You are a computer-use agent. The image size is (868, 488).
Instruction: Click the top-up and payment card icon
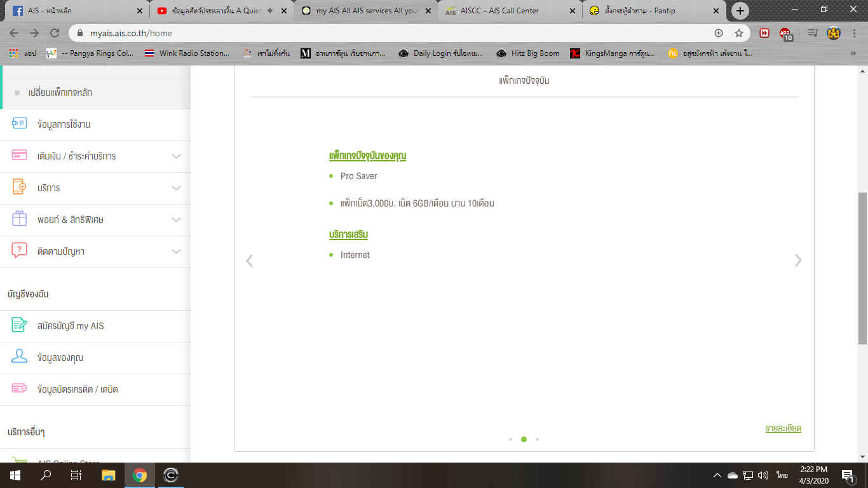click(x=19, y=156)
